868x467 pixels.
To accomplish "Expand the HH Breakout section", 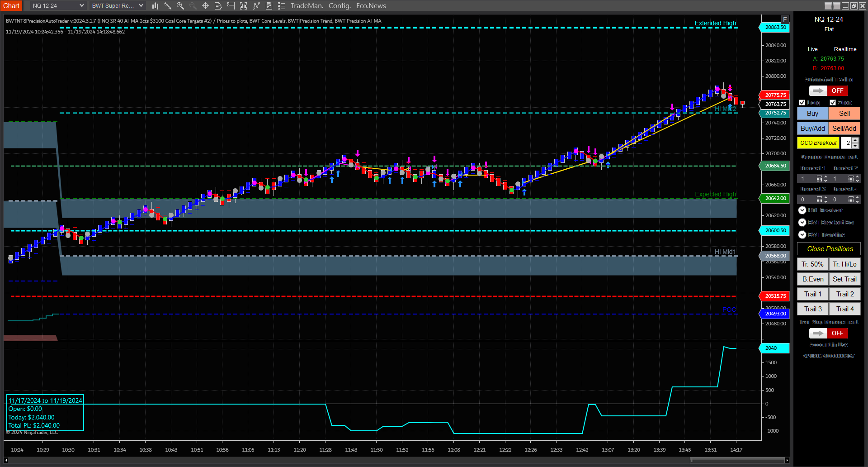I will (x=802, y=210).
